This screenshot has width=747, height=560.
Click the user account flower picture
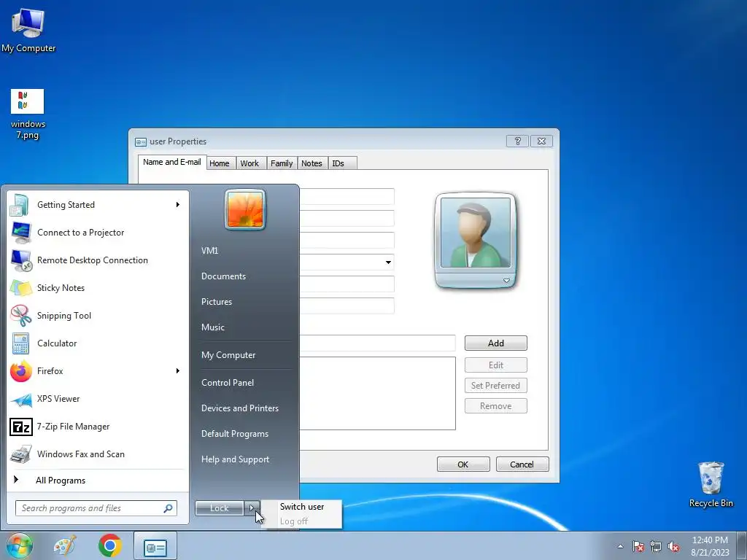[245, 209]
